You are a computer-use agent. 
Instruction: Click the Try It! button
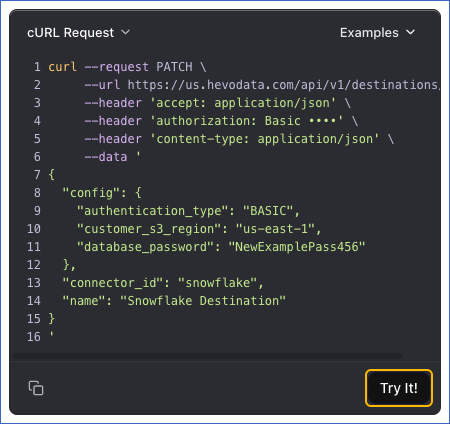(x=399, y=388)
